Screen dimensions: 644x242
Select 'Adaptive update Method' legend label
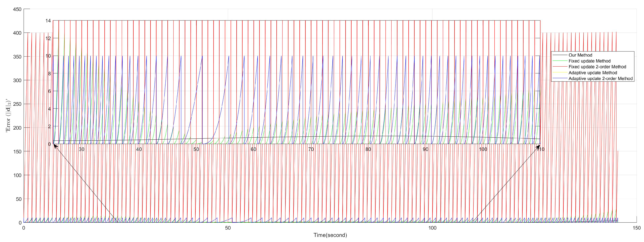593,73
